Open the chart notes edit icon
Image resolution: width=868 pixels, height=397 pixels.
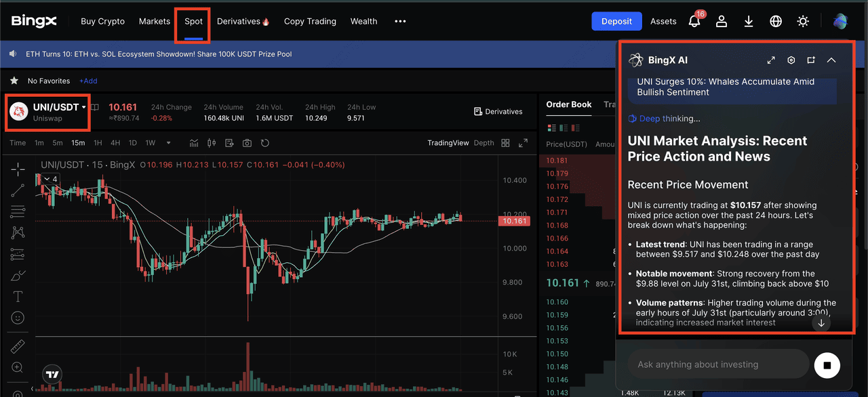[229, 143]
